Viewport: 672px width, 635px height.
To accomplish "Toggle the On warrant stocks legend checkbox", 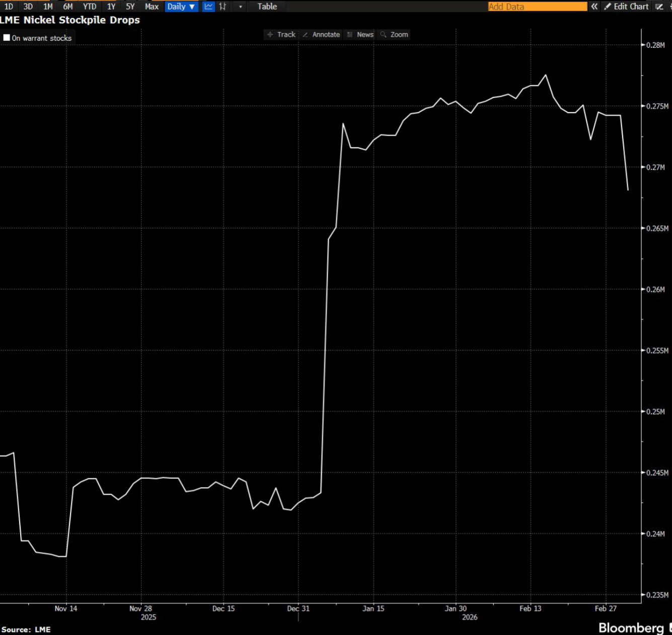I will pyautogui.click(x=7, y=38).
